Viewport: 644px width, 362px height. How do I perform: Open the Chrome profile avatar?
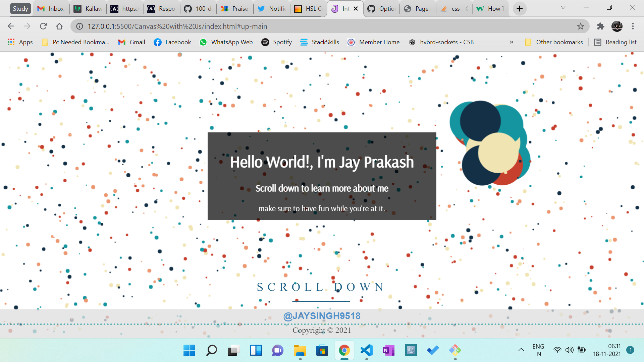(x=618, y=26)
